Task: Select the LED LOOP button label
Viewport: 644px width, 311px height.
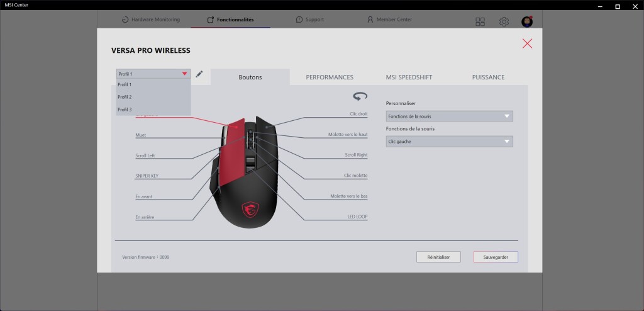Action: pos(357,217)
